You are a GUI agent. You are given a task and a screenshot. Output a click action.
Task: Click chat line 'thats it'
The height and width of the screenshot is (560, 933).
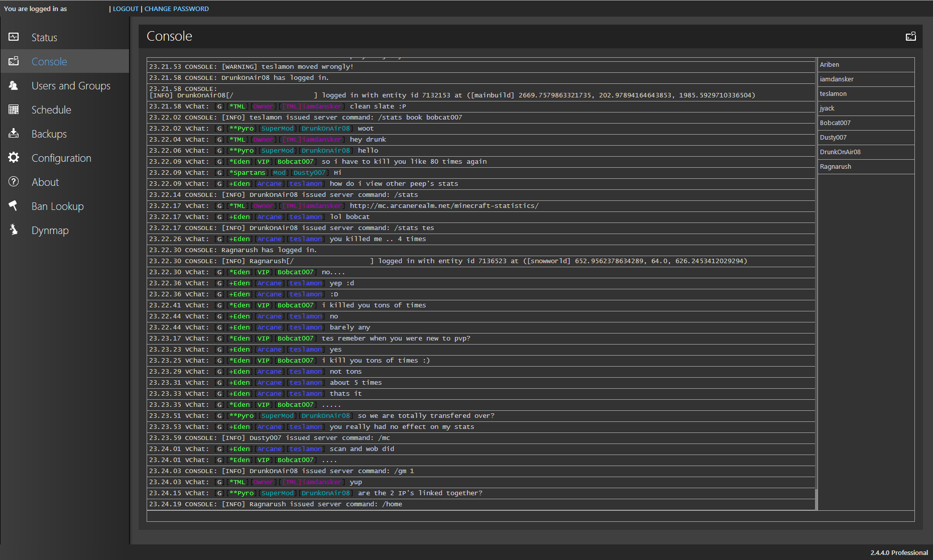481,394
